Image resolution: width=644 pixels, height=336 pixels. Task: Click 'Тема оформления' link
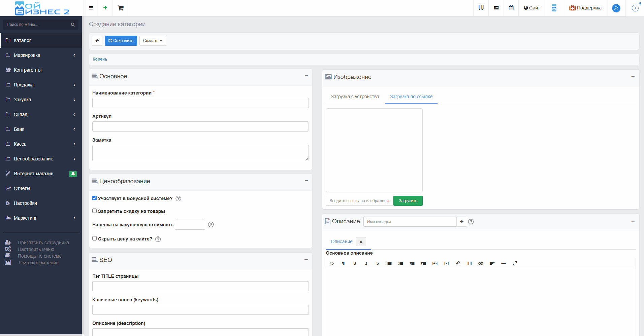tap(38, 263)
